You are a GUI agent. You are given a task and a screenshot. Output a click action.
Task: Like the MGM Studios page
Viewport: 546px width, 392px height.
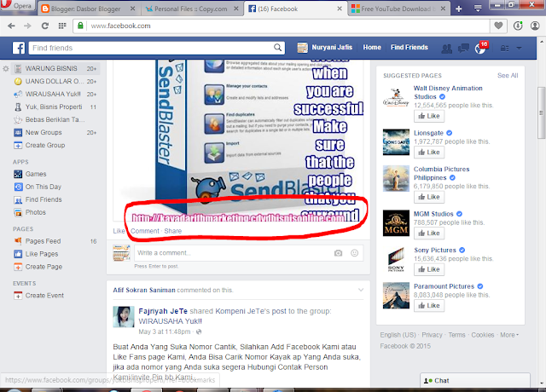(x=429, y=233)
